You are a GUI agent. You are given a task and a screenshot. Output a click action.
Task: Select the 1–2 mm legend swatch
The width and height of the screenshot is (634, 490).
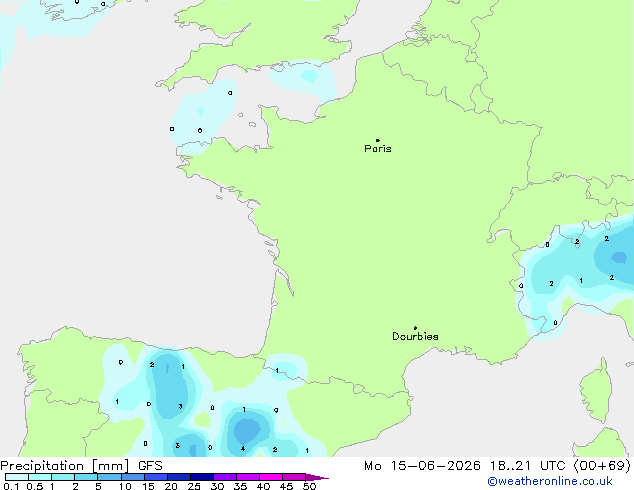[63, 477]
